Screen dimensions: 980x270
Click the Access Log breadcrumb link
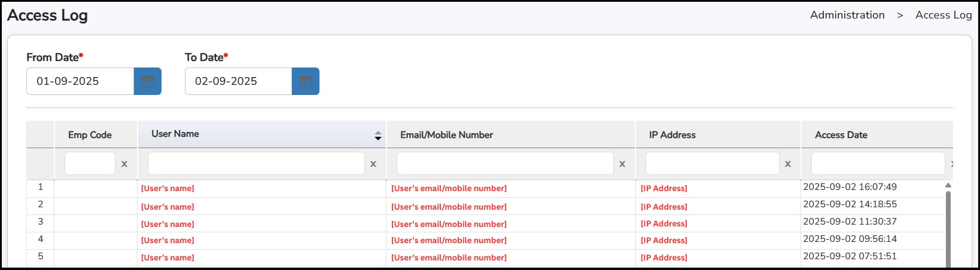click(943, 15)
